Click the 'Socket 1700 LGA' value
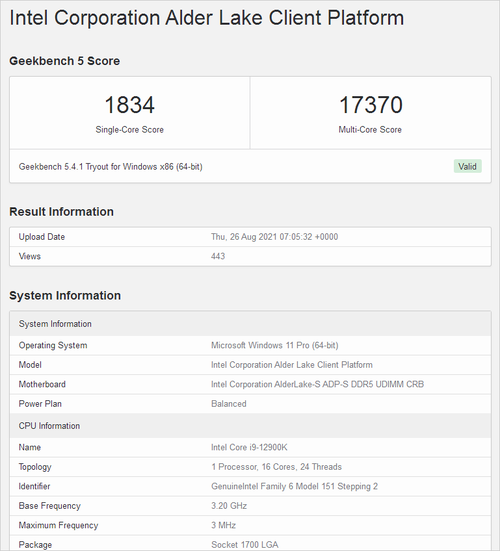 (245, 545)
